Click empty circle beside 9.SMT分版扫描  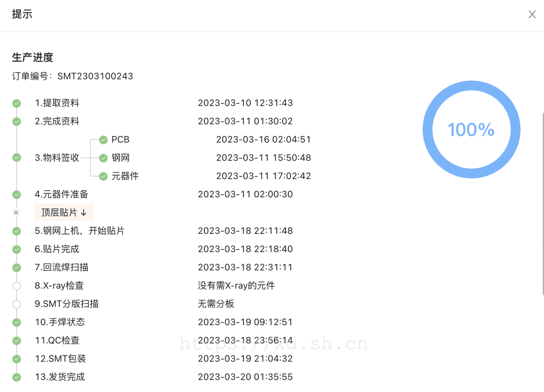(17, 304)
